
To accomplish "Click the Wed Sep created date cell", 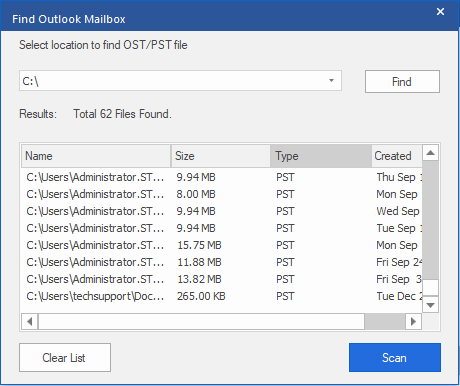I will coord(398,211).
